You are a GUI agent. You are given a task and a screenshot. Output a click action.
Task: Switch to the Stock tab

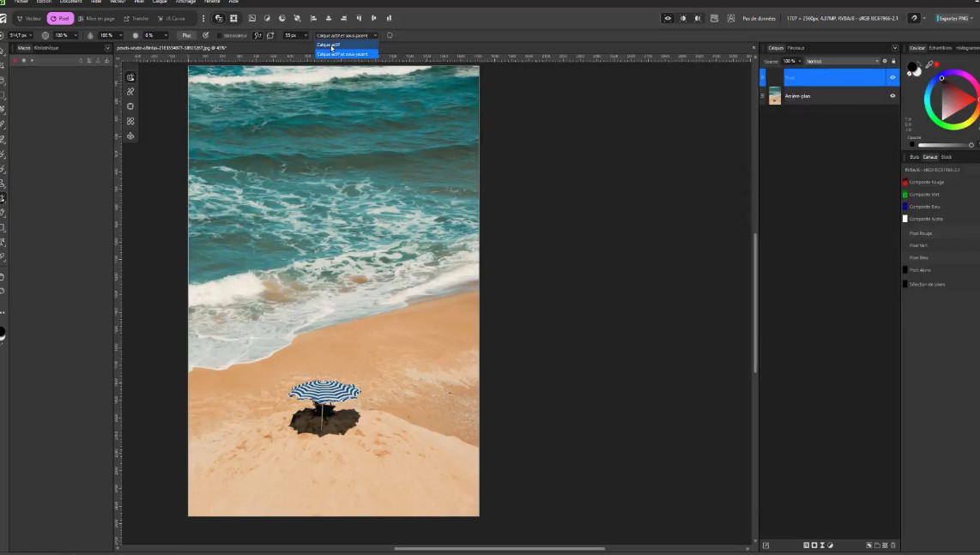[947, 157]
